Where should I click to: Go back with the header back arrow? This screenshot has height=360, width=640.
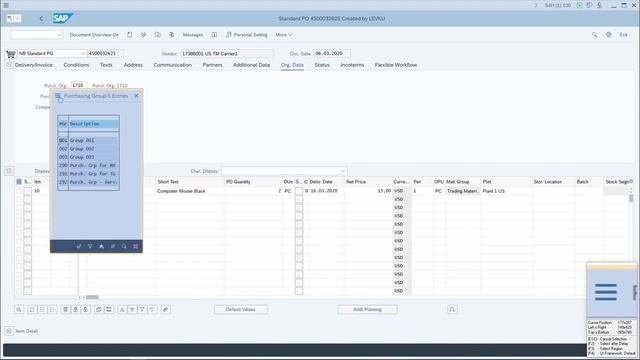click(x=41, y=18)
